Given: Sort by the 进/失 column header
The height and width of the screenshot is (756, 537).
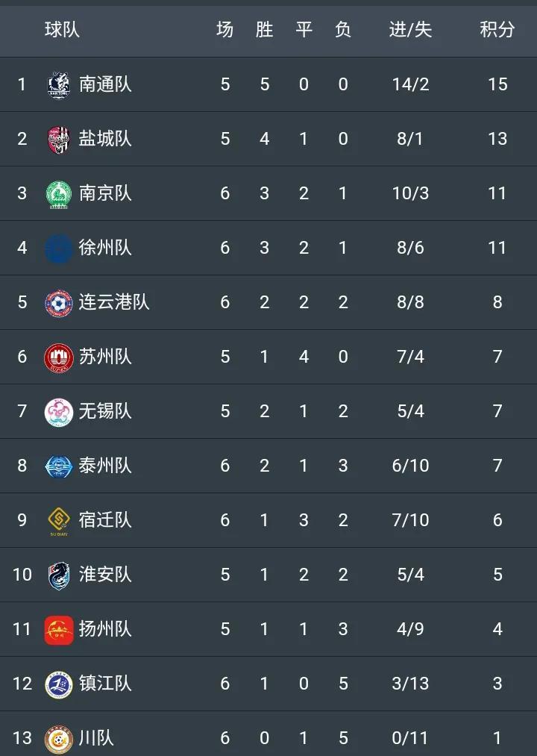Looking at the screenshot, I should (x=410, y=29).
